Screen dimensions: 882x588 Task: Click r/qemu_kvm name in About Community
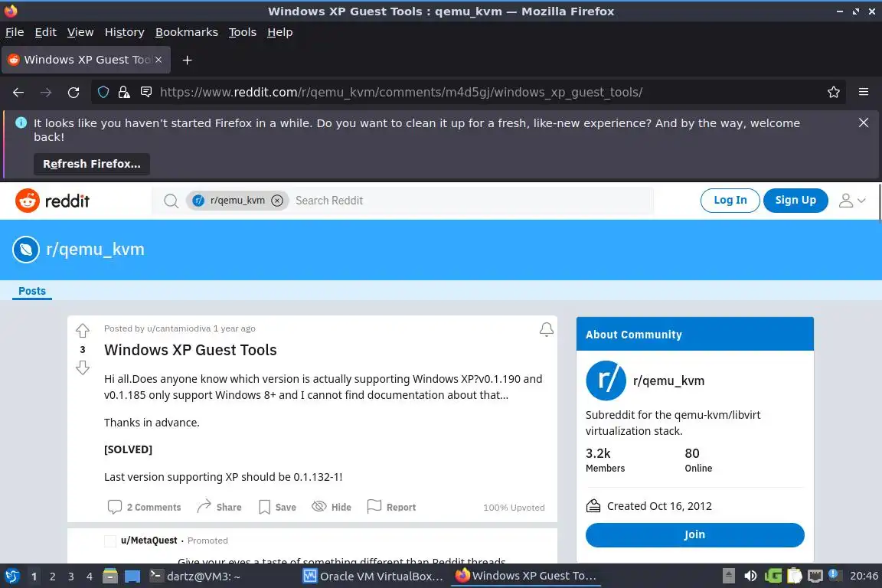coord(668,381)
